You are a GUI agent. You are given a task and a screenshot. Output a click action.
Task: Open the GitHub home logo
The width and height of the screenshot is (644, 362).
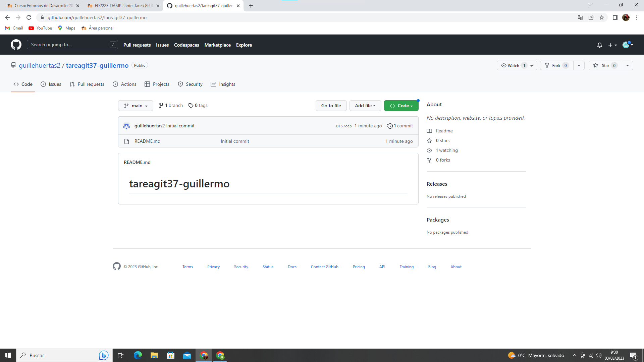pyautogui.click(x=15, y=44)
